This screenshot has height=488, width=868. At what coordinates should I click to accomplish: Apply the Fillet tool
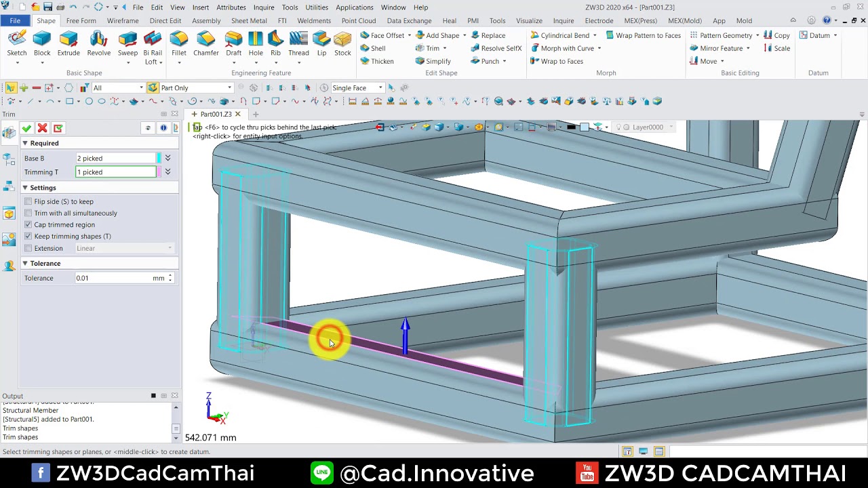179,43
